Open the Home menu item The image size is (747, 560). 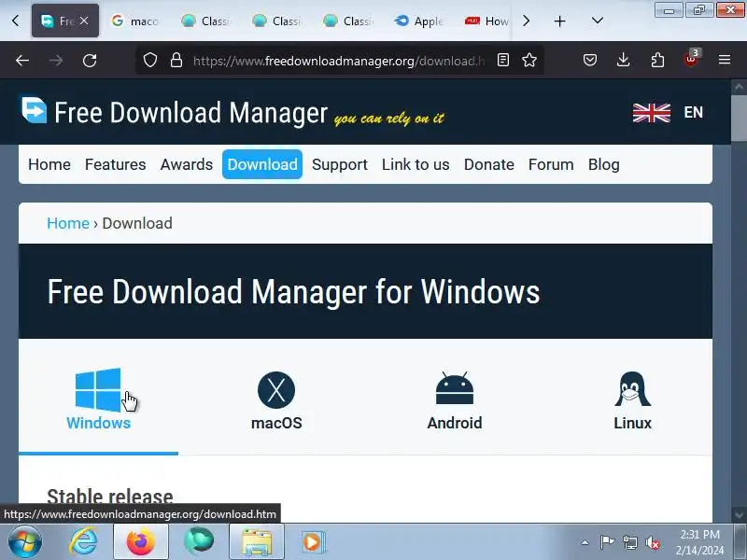pos(49,165)
